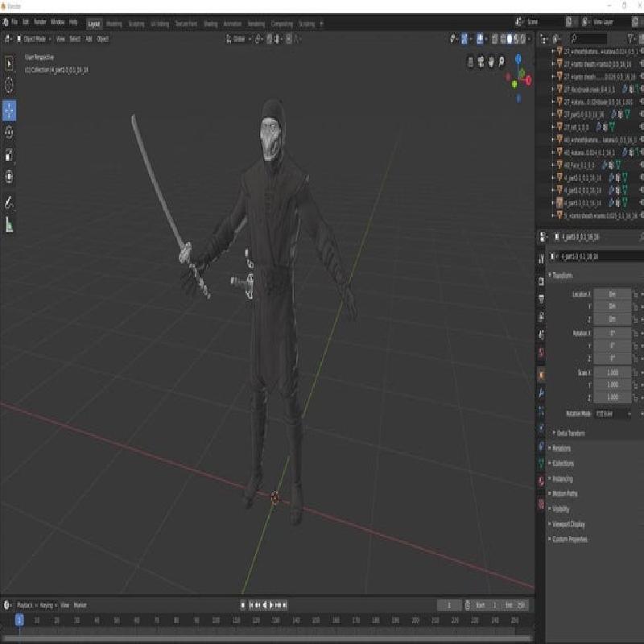644x644 pixels.
Task: Open the Object Mode dropdown
Action: click(33, 39)
